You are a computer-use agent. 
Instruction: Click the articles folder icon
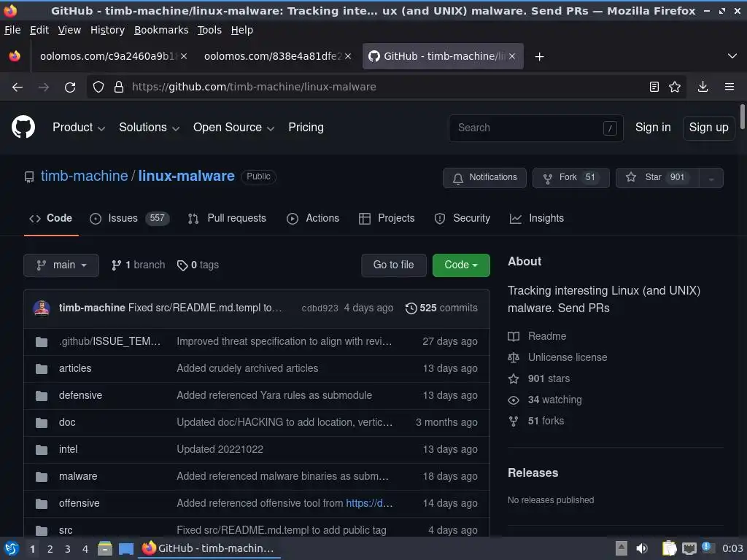[x=42, y=368]
